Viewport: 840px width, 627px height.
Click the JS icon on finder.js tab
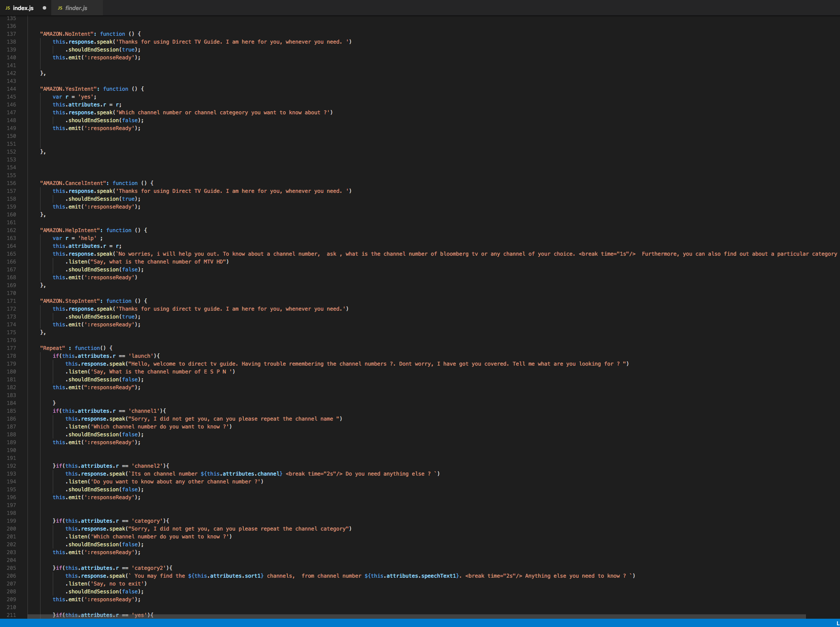click(60, 8)
